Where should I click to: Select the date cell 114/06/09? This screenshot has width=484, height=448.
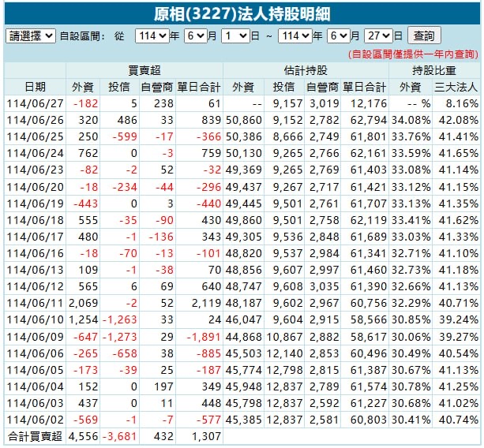pyautogui.click(x=36, y=337)
